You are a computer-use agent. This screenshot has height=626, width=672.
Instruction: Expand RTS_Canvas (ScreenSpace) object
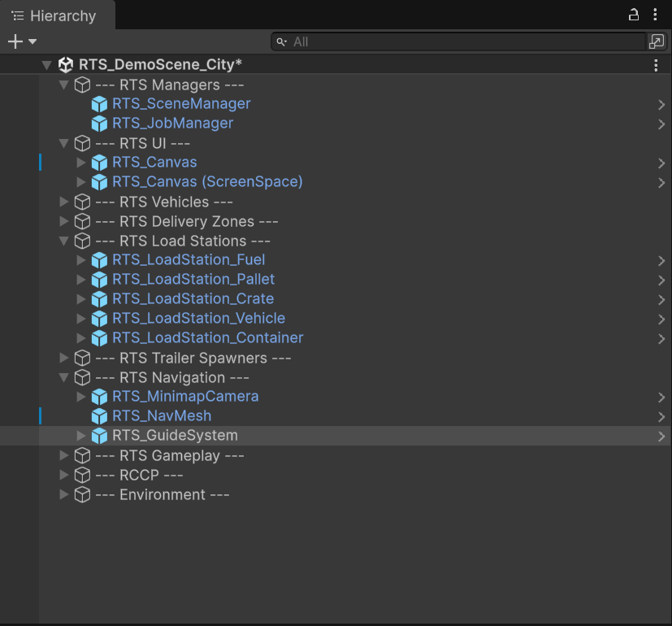[x=81, y=182]
